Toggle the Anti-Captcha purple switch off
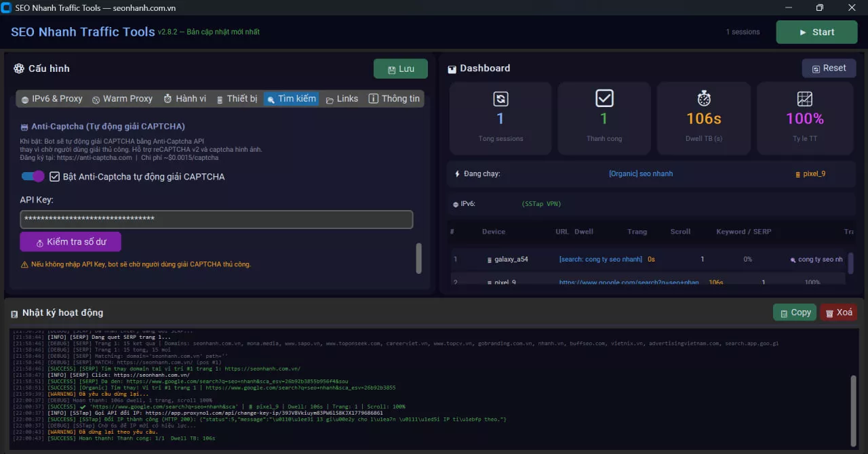Screen dimensions: 868x454 [x=33, y=176]
